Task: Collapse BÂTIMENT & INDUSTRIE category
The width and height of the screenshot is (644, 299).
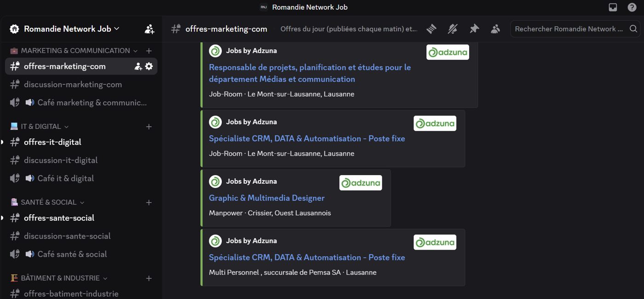Action: [x=59, y=278]
